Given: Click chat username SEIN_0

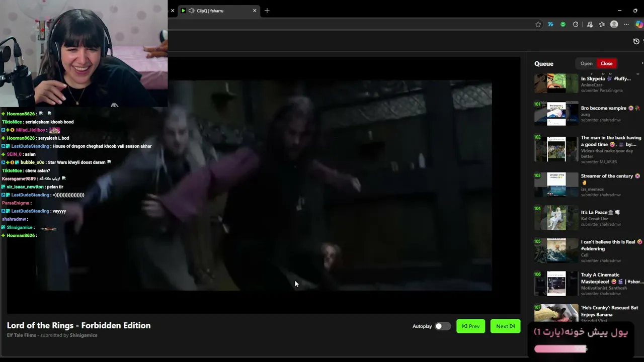Looking at the screenshot, I should pyautogui.click(x=14, y=154).
